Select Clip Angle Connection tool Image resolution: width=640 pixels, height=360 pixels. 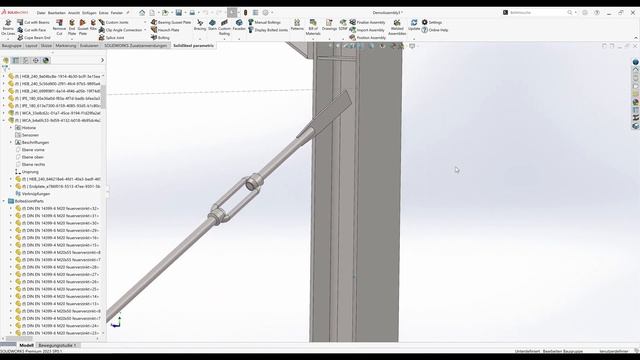pyautogui.click(x=120, y=30)
